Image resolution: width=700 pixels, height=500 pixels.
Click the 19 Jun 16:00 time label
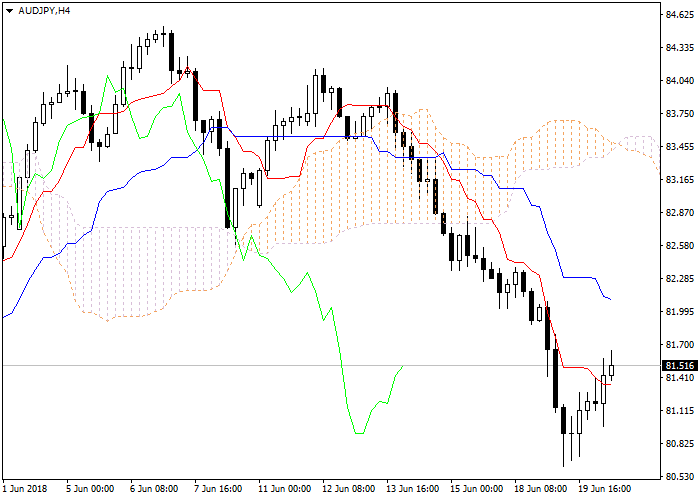point(605,489)
